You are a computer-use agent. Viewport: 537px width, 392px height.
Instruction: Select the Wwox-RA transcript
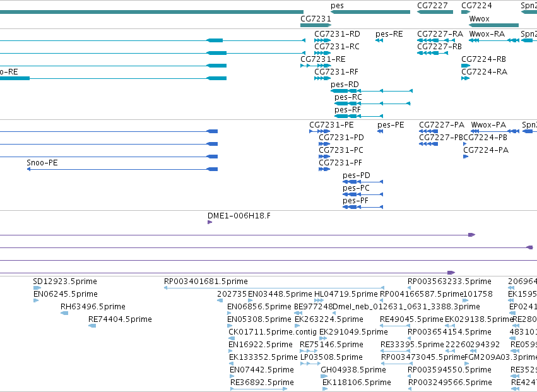tap(494, 40)
